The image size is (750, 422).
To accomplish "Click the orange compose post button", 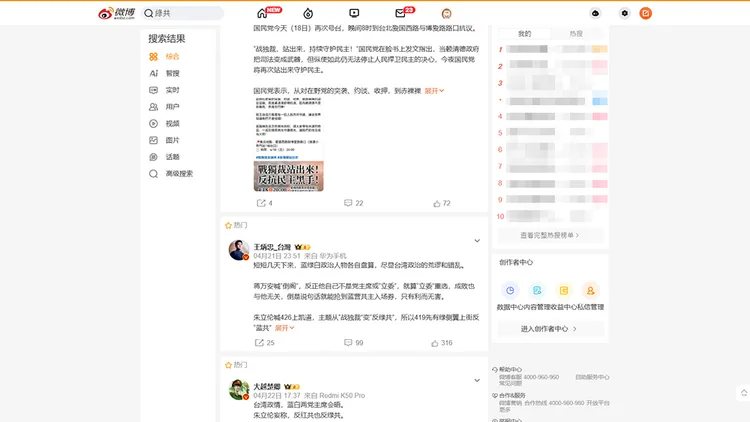I will (x=646, y=13).
